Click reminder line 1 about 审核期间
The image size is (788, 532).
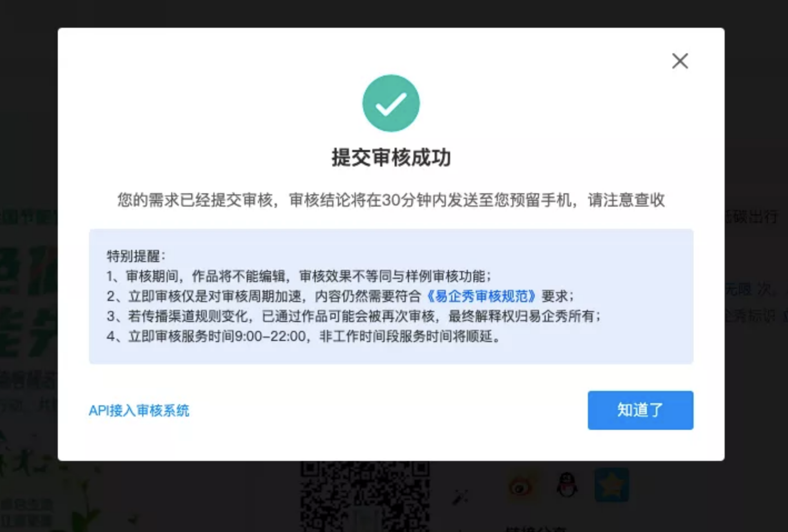pos(300,276)
